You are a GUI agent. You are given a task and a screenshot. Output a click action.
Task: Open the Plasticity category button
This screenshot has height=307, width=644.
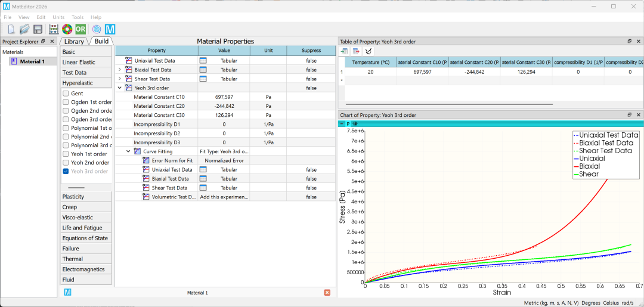(86, 197)
